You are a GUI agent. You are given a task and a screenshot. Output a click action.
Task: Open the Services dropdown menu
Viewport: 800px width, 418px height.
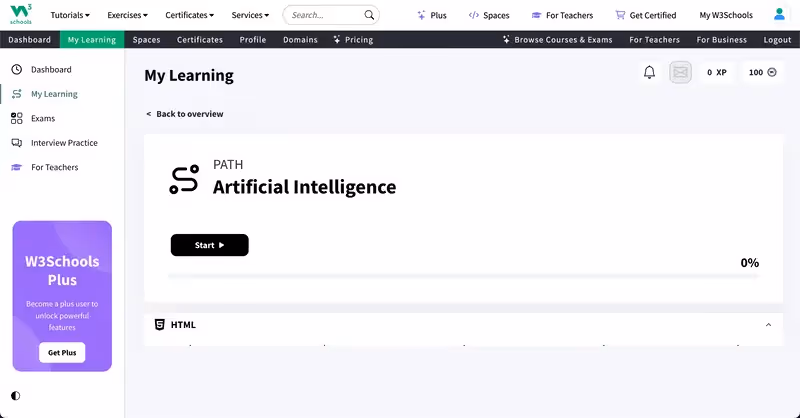[x=250, y=15]
